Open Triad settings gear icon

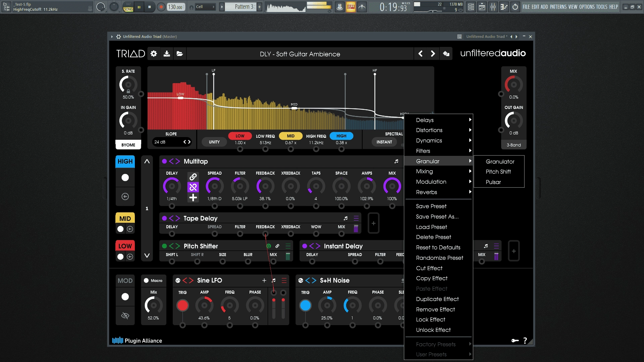point(154,54)
